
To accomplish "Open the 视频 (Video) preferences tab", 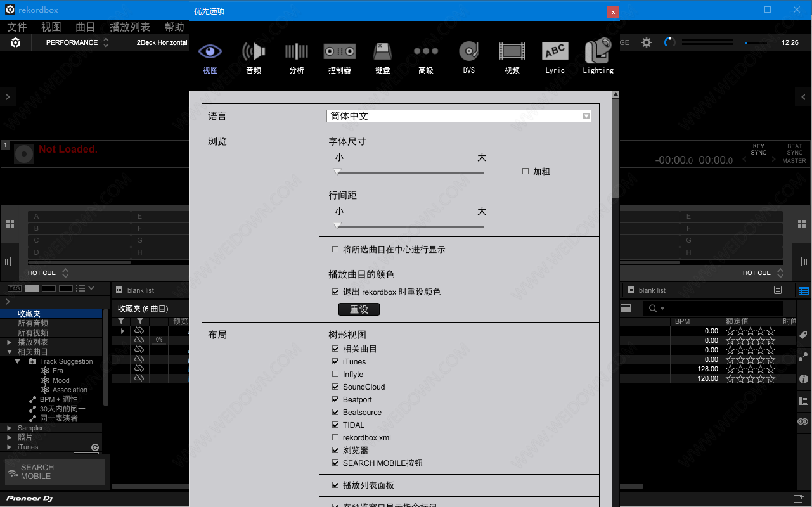I will tap(512, 57).
